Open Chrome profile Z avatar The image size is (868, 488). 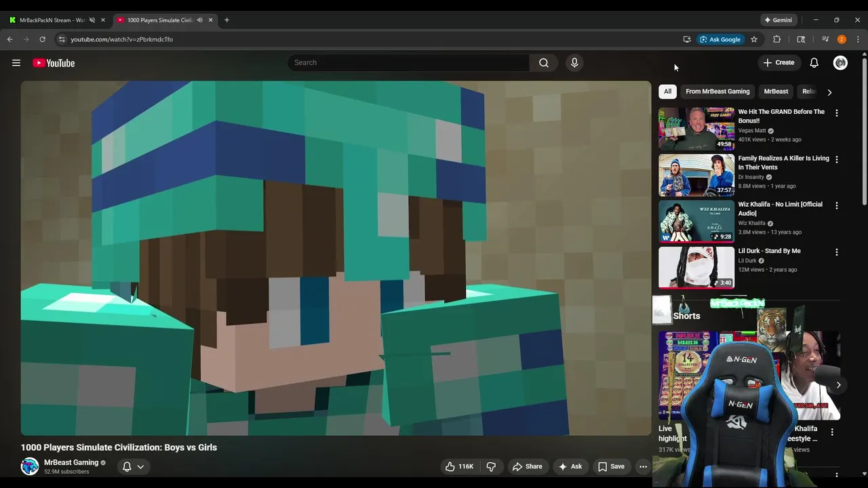click(842, 39)
